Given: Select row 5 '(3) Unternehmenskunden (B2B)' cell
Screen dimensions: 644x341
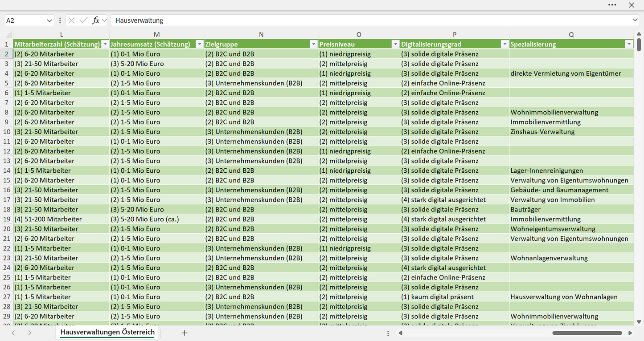Looking at the screenshot, I should pos(261,83).
